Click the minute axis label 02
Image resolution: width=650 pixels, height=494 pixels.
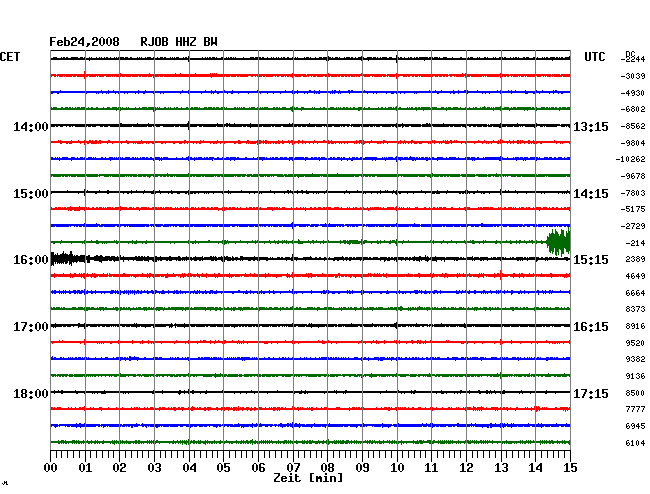(x=119, y=468)
